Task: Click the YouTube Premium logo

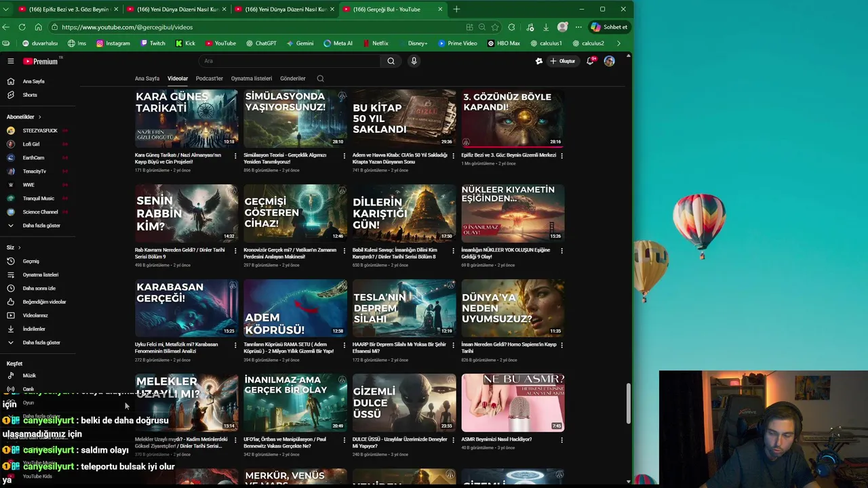Action: click(42, 61)
